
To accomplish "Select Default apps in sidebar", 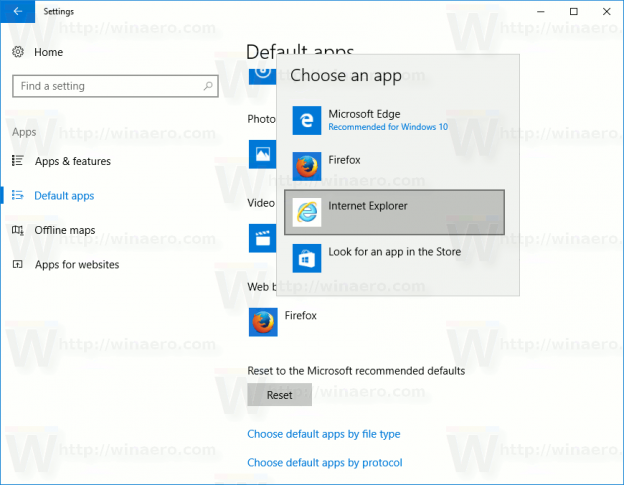I will 64,196.
